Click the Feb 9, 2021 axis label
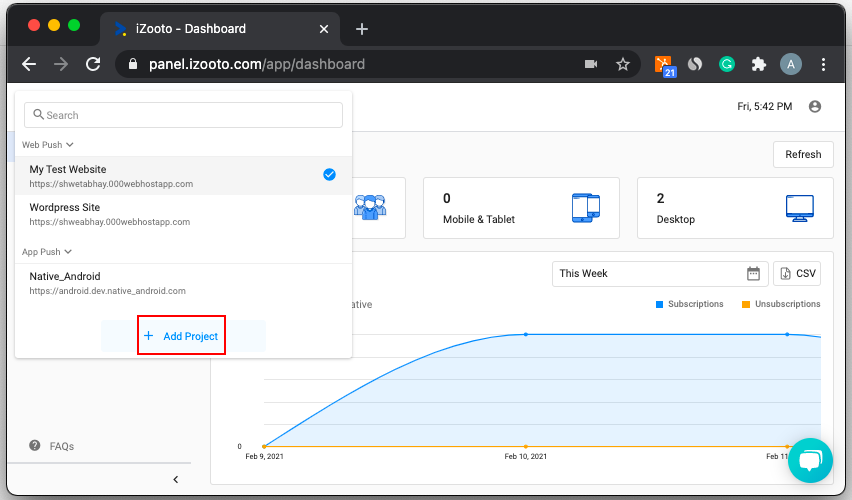The width and height of the screenshot is (852, 500). (x=264, y=456)
